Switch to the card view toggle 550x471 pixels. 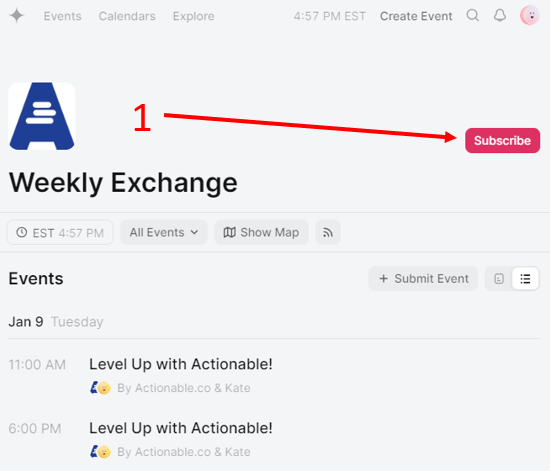(x=499, y=278)
